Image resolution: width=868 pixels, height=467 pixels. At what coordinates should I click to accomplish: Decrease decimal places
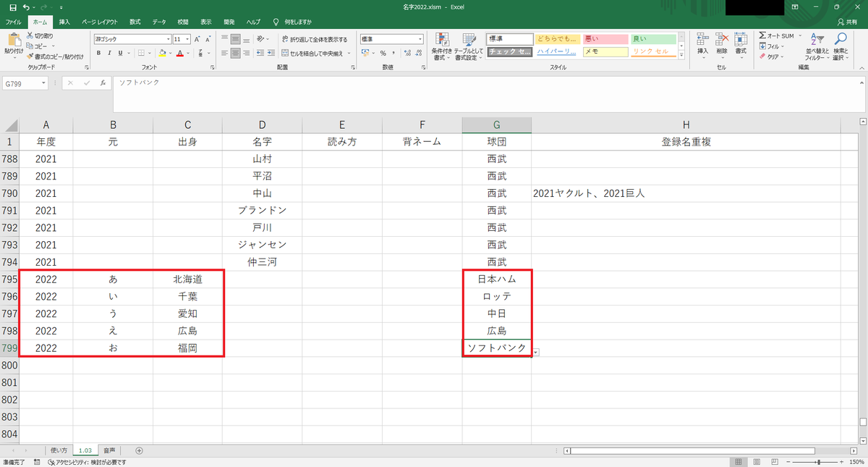point(419,53)
